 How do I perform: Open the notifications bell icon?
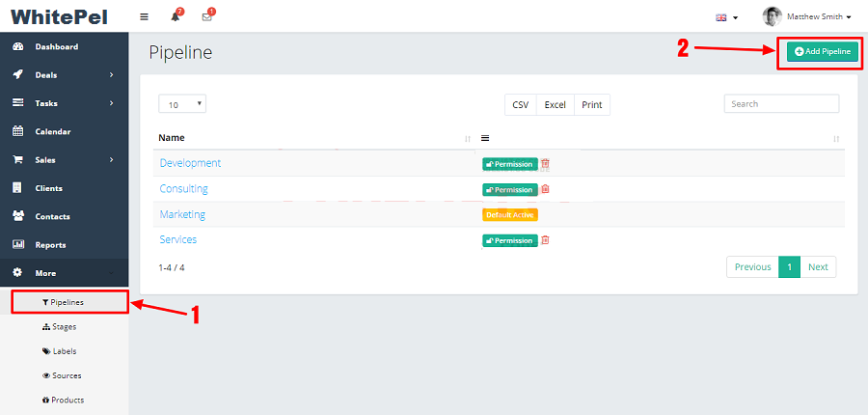point(176,16)
